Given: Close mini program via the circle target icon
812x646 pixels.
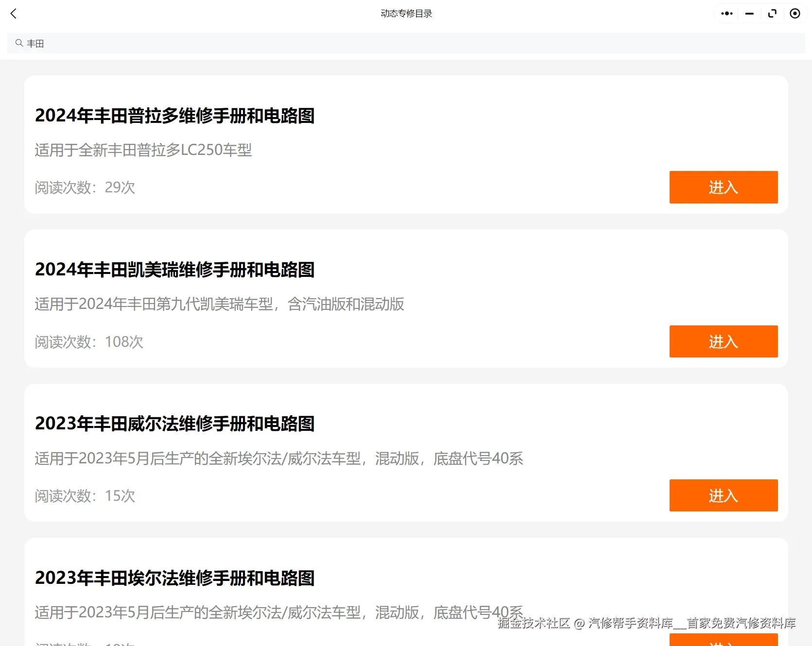Looking at the screenshot, I should [x=795, y=14].
